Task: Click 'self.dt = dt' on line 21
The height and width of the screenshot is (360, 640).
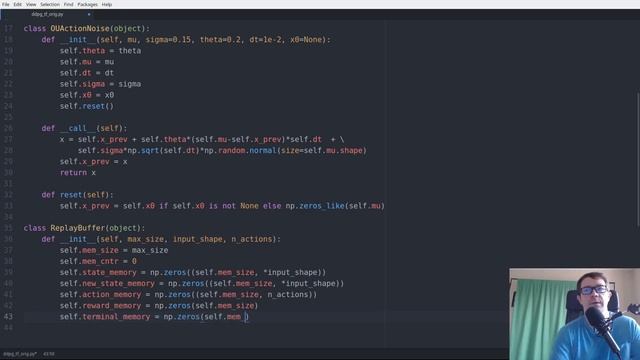Action: 87,73
